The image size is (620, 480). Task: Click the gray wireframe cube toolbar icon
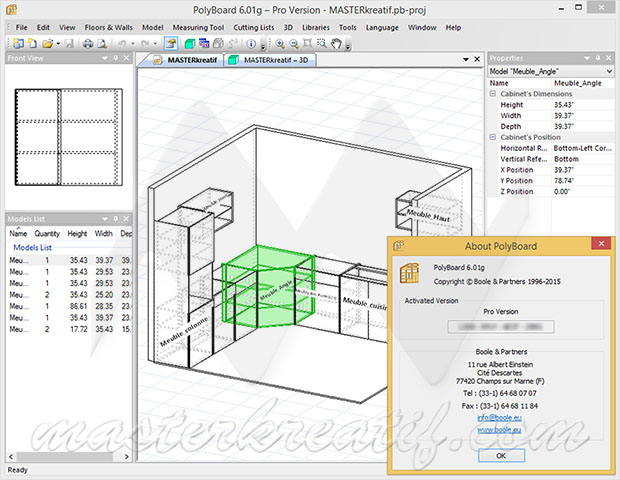218,43
